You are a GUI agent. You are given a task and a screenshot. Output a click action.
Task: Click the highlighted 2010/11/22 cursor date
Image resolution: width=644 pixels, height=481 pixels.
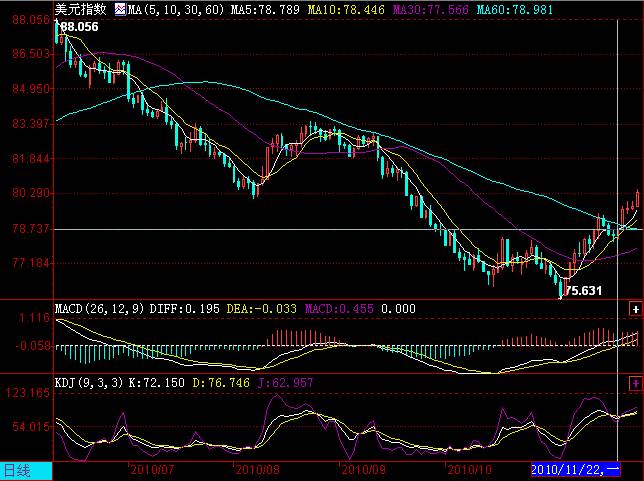[575, 469]
